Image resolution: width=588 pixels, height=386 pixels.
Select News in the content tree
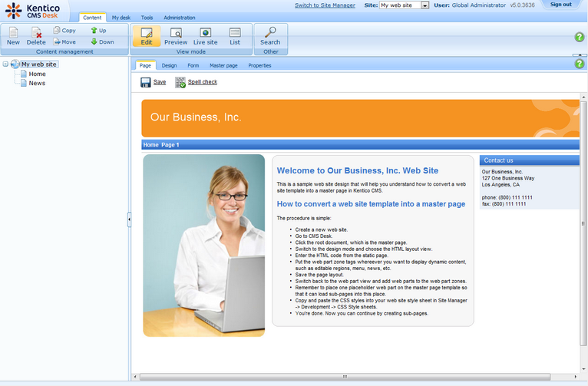point(37,83)
